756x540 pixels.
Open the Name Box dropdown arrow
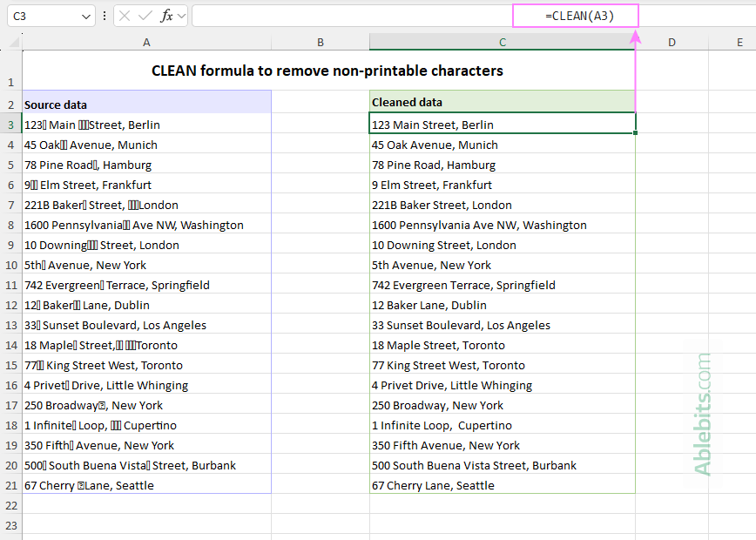click(85, 16)
